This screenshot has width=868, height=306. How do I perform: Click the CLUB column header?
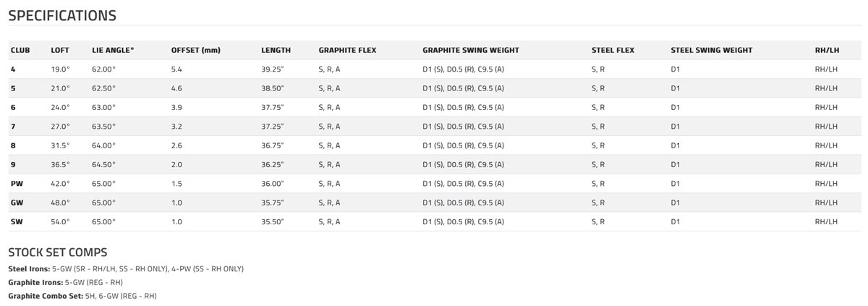[20, 51]
